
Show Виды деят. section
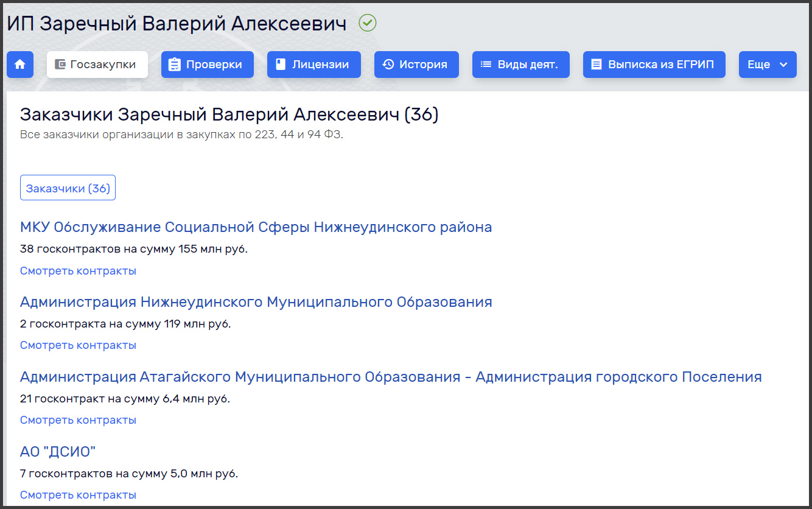521,65
